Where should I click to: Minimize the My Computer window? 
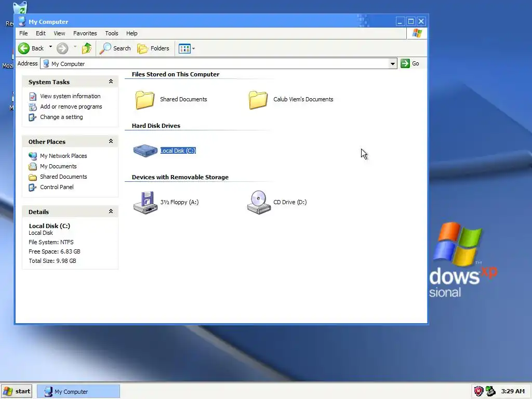coord(400,21)
